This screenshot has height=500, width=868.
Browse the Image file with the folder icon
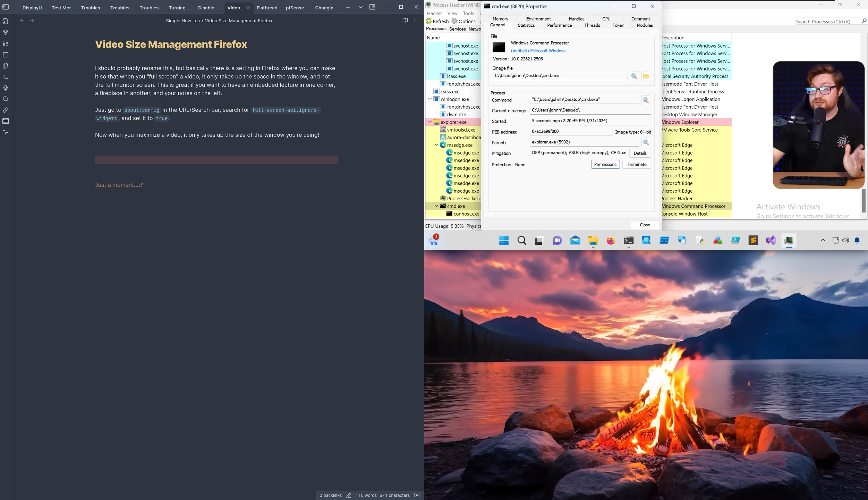coord(646,76)
